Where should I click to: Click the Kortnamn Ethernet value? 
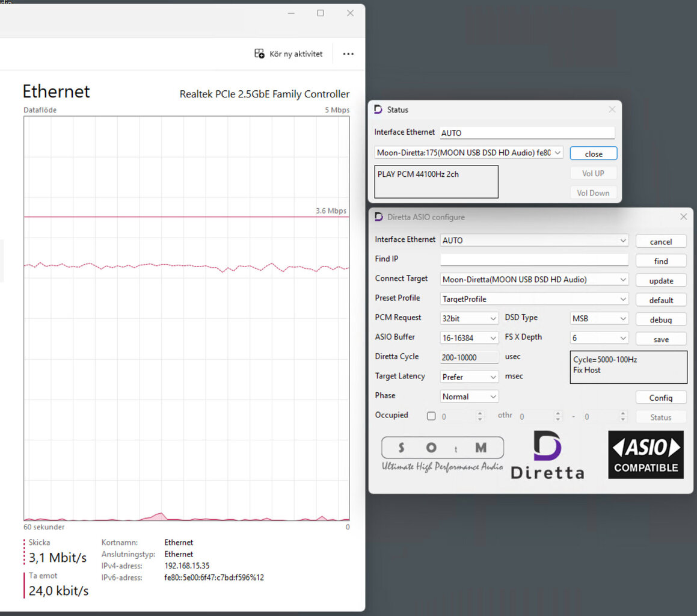(179, 542)
